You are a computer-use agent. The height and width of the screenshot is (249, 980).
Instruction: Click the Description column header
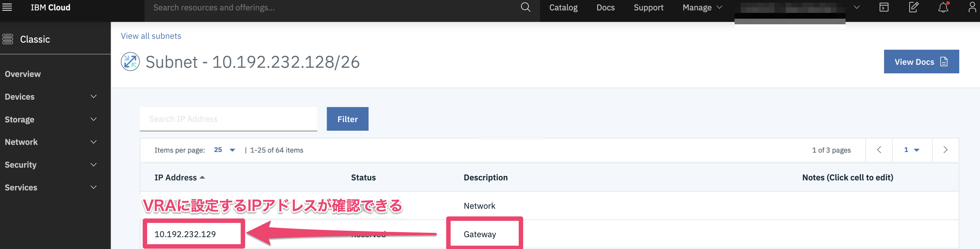tap(486, 177)
